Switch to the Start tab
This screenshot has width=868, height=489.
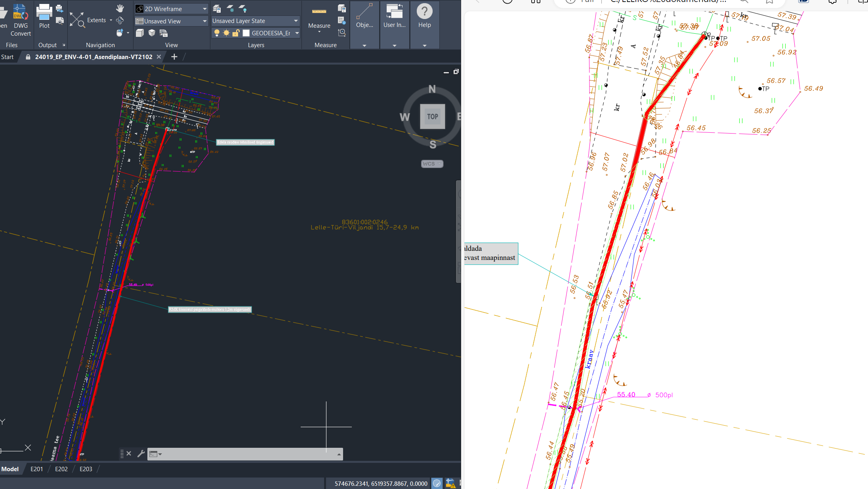click(7, 57)
